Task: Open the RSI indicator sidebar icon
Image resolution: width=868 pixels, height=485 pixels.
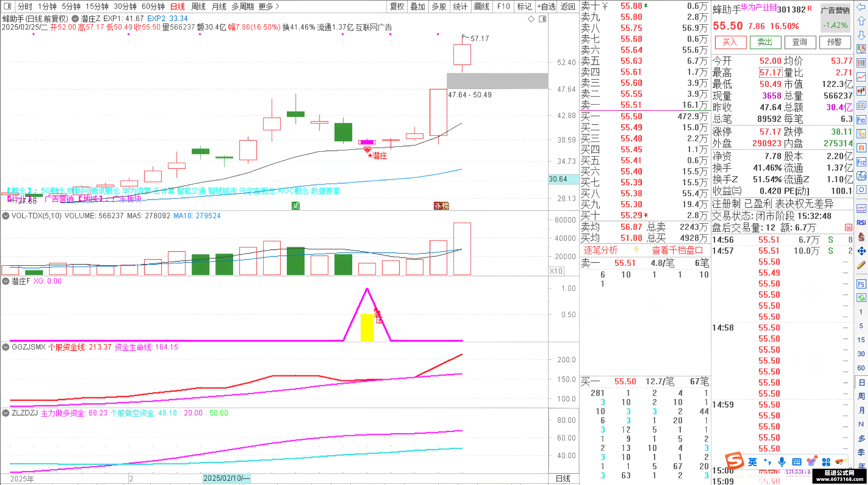Action: 861,223
